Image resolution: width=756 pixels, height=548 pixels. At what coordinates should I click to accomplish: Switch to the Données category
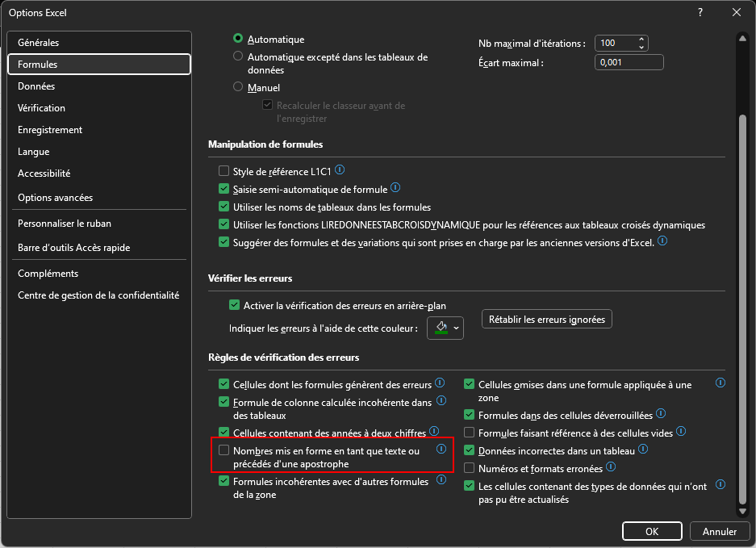[x=36, y=86]
